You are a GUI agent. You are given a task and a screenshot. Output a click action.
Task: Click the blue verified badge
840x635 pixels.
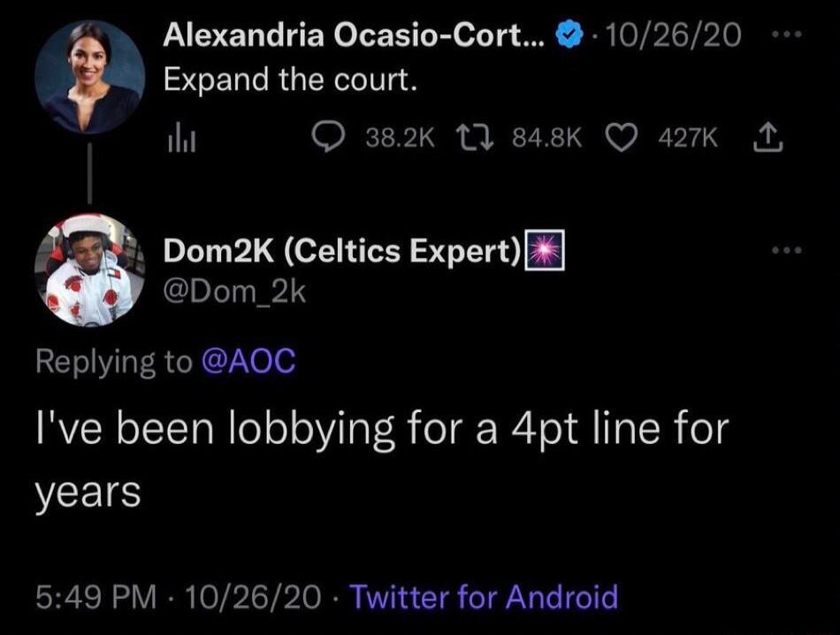pos(567,35)
